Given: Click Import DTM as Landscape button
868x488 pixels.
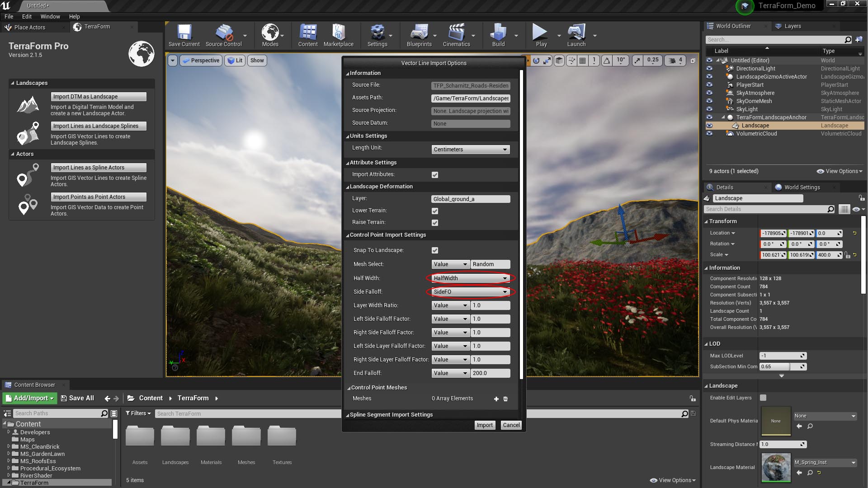Looking at the screenshot, I should [99, 97].
